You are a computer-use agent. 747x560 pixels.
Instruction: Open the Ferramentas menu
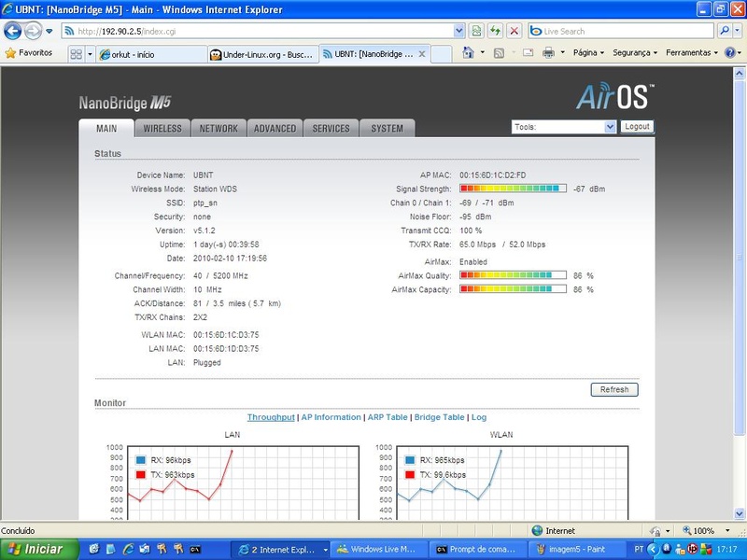[x=692, y=53]
